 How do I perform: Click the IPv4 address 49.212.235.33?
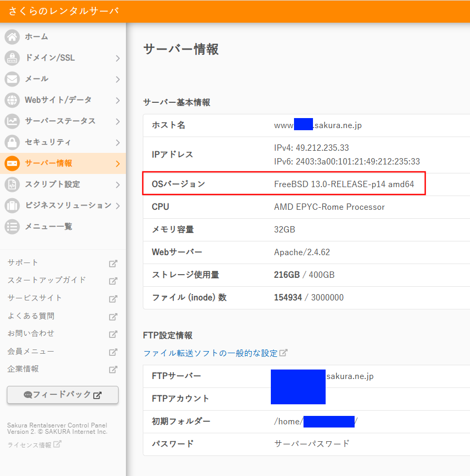[x=322, y=148]
